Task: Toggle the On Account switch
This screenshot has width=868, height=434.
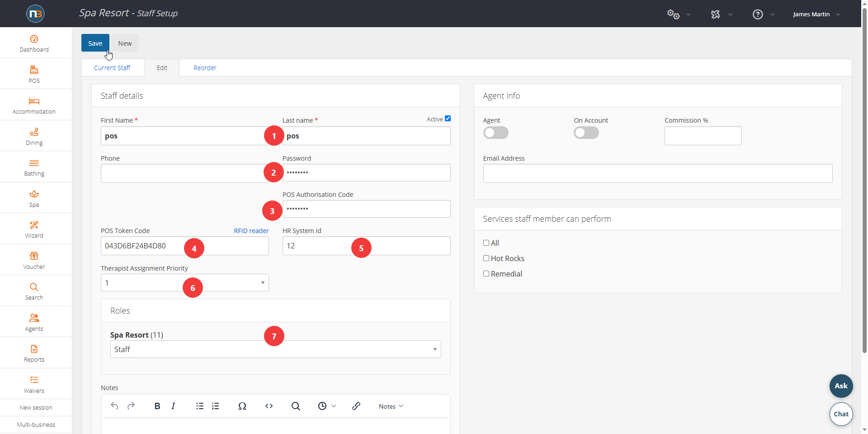Action: (x=586, y=133)
